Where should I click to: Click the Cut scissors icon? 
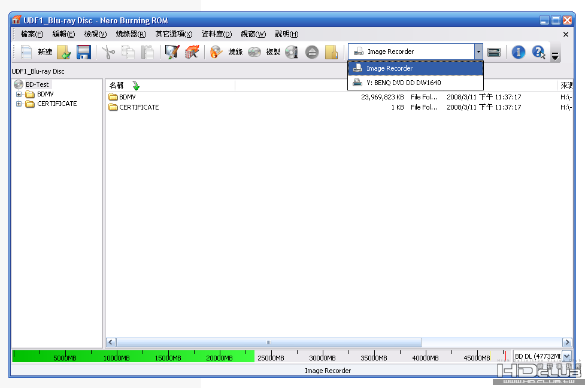click(108, 52)
